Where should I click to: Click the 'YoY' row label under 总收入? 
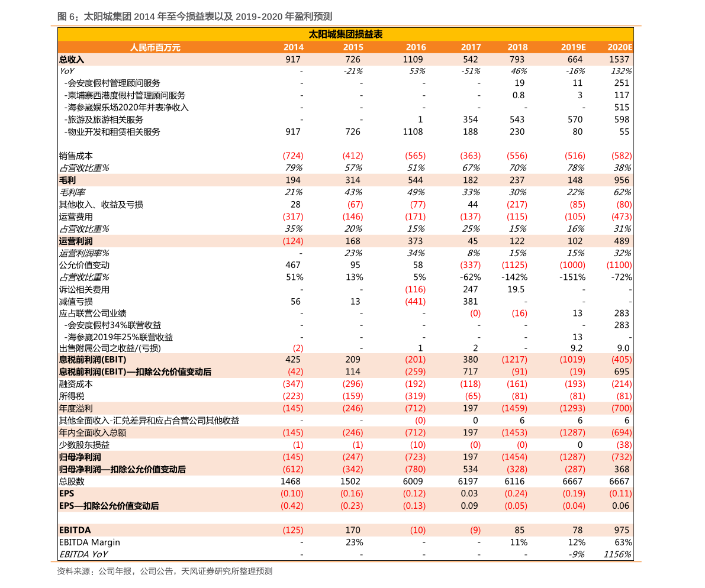click(x=66, y=71)
